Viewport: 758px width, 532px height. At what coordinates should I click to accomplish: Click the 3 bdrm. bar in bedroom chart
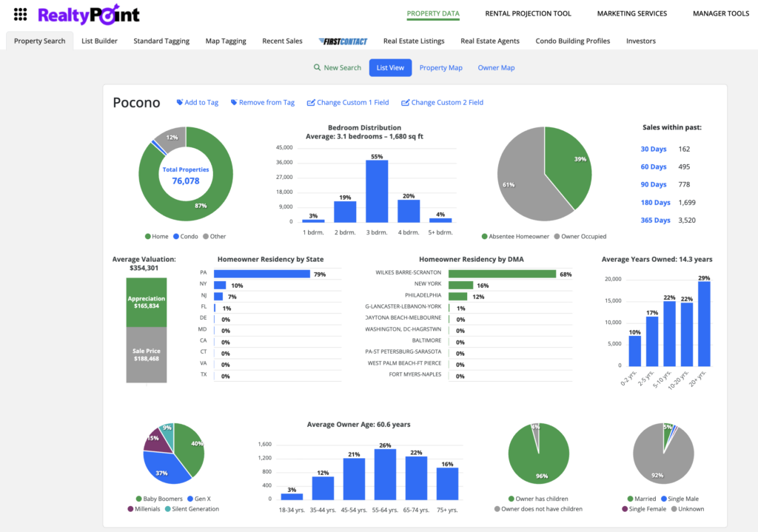coord(377,191)
